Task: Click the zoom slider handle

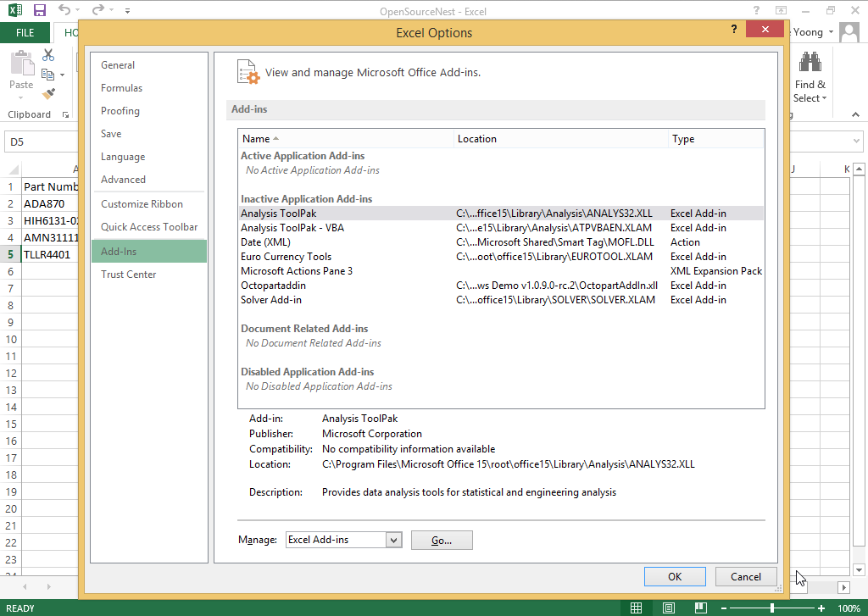Action: (x=771, y=608)
